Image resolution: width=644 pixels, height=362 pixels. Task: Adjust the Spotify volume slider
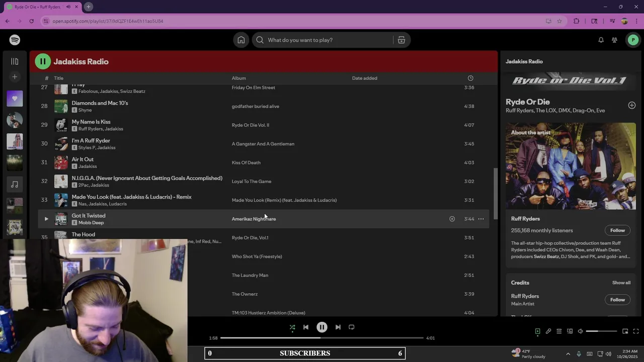click(602, 331)
